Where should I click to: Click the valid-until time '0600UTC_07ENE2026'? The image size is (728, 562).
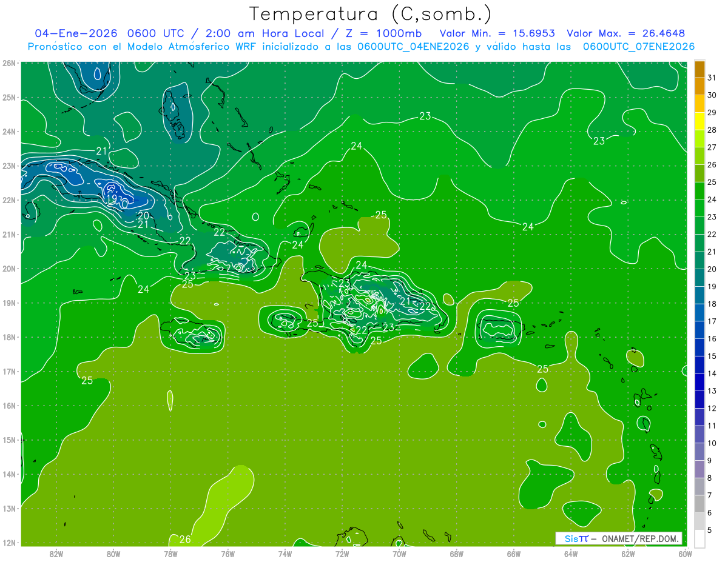point(639,47)
